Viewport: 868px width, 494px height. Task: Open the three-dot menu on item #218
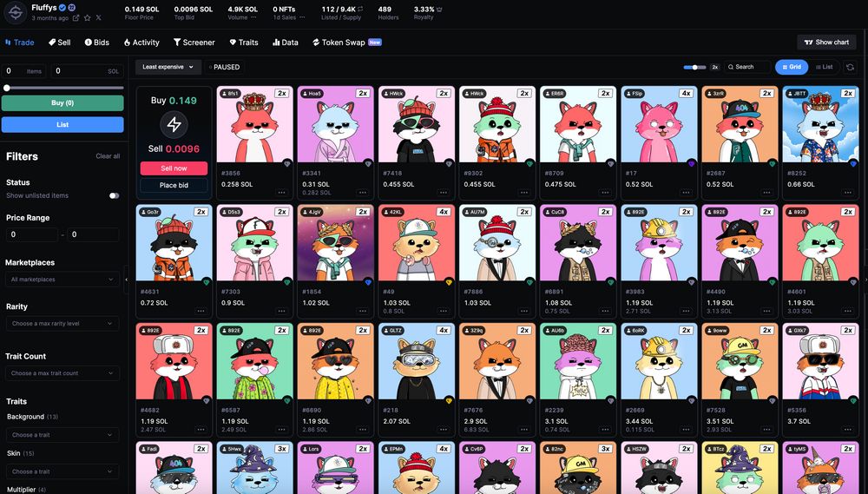(x=444, y=430)
